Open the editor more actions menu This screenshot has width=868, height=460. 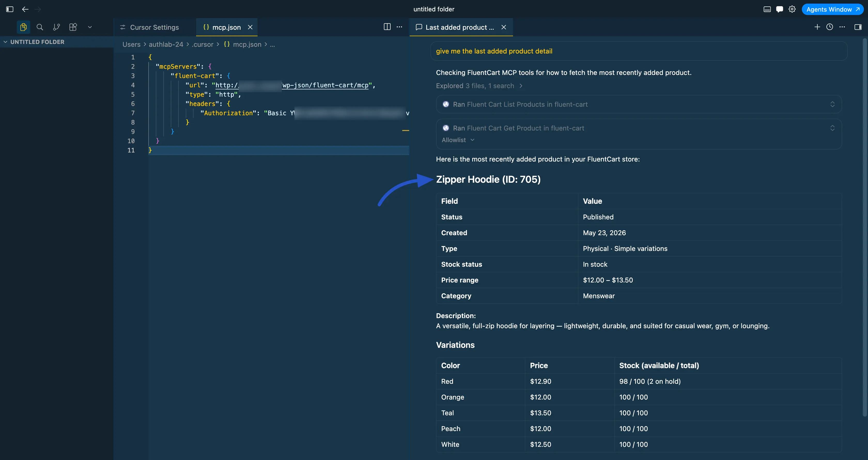coord(399,27)
